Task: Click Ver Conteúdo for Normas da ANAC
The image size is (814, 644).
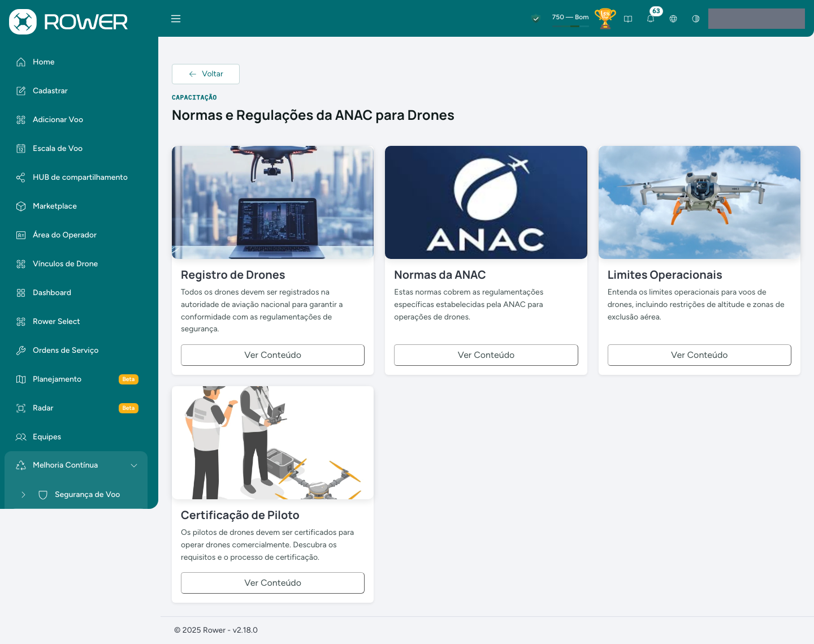Action: tap(486, 355)
